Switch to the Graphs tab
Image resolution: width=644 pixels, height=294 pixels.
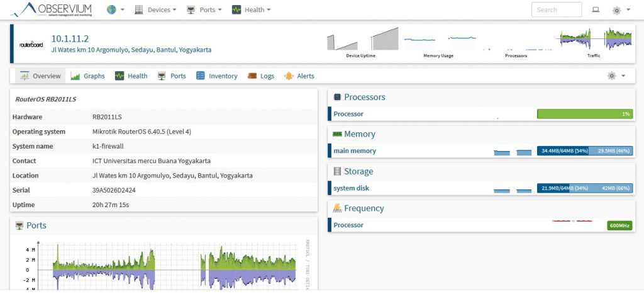point(87,76)
